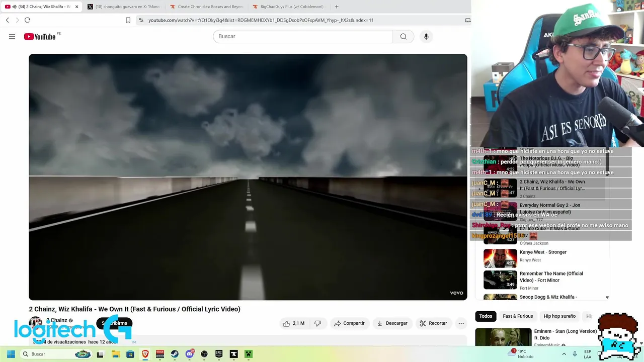The image size is (644, 362).
Task: Open the 19°C Nublado weather widget
Action: click(x=521, y=354)
